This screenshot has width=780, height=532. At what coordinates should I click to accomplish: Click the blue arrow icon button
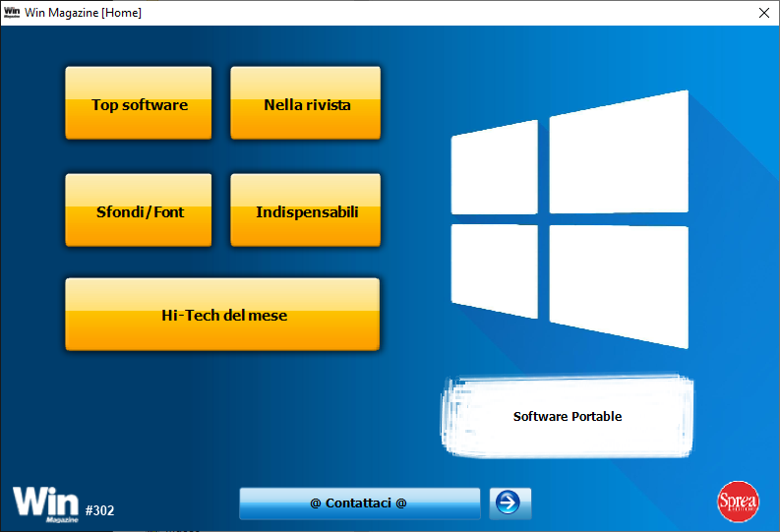coord(510,503)
